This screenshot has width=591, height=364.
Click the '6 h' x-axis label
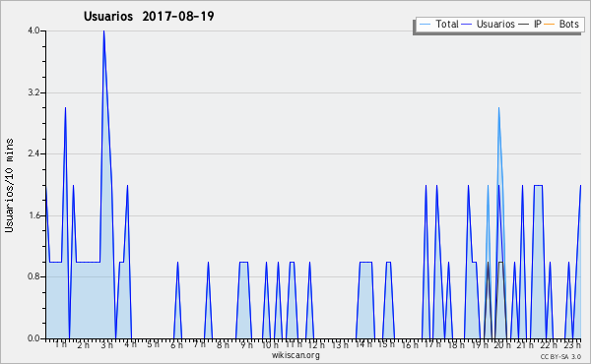pyautogui.click(x=176, y=344)
